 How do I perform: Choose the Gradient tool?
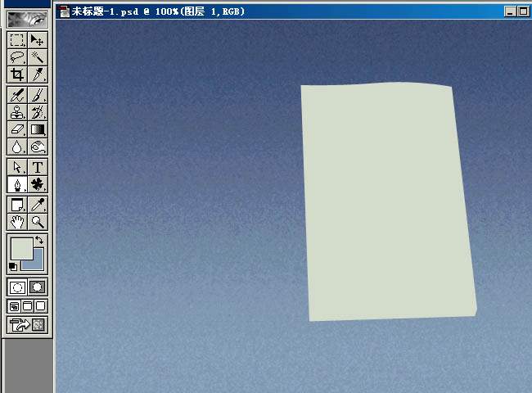pos(38,129)
